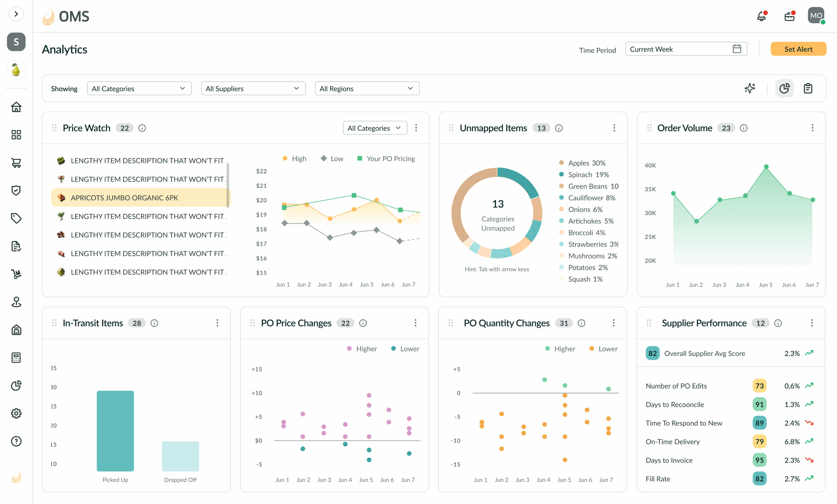
Task: Open the price tag sidebar icon
Action: 16,218
